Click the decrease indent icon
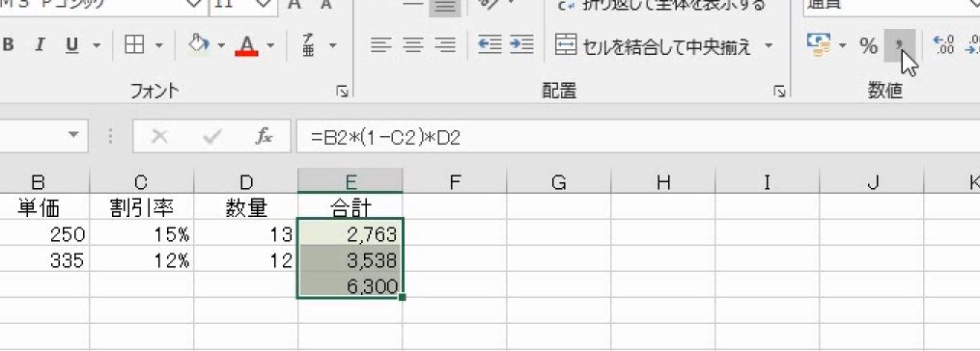This screenshot has width=980, height=351. pyautogui.click(x=490, y=45)
